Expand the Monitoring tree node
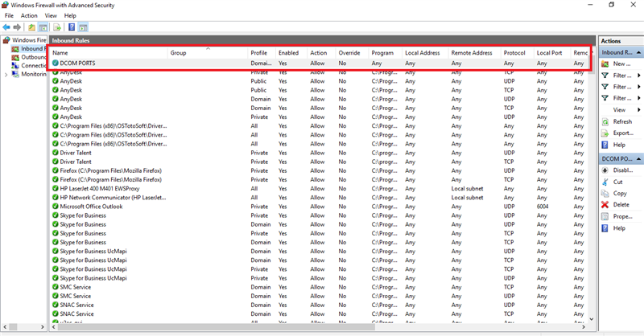644x336 pixels. pyautogui.click(x=6, y=74)
